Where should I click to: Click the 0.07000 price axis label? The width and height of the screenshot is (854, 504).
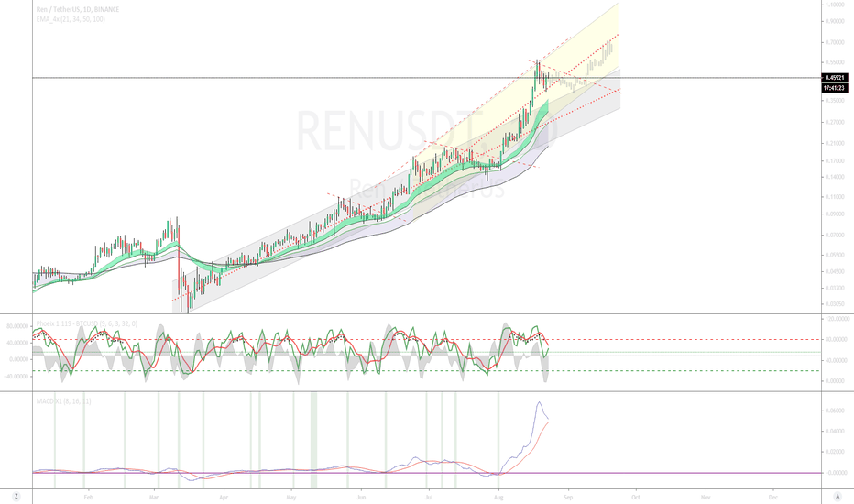tap(835, 235)
